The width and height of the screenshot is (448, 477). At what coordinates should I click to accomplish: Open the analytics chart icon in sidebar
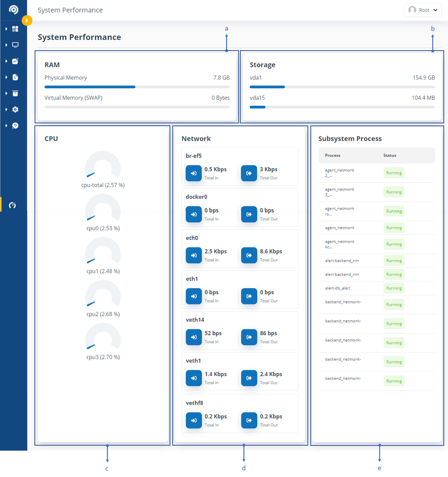pyautogui.click(x=15, y=61)
